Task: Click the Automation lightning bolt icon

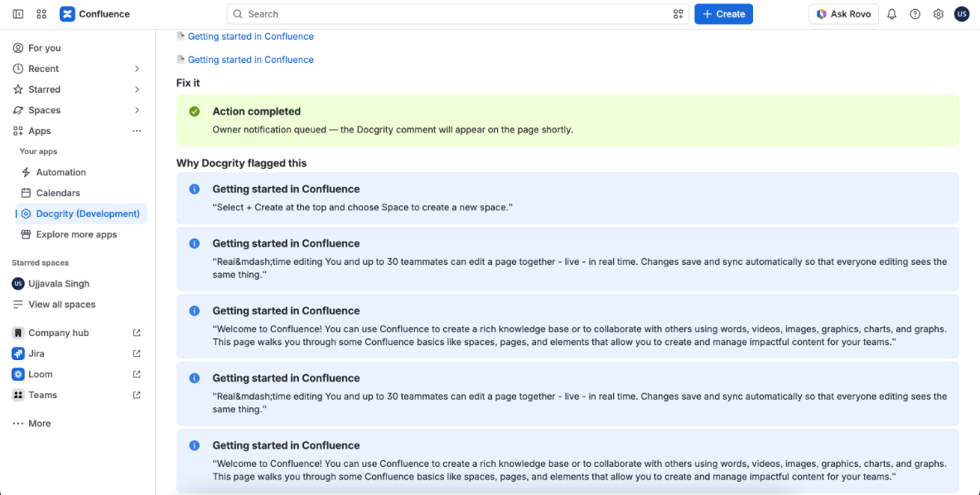Action: click(26, 172)
